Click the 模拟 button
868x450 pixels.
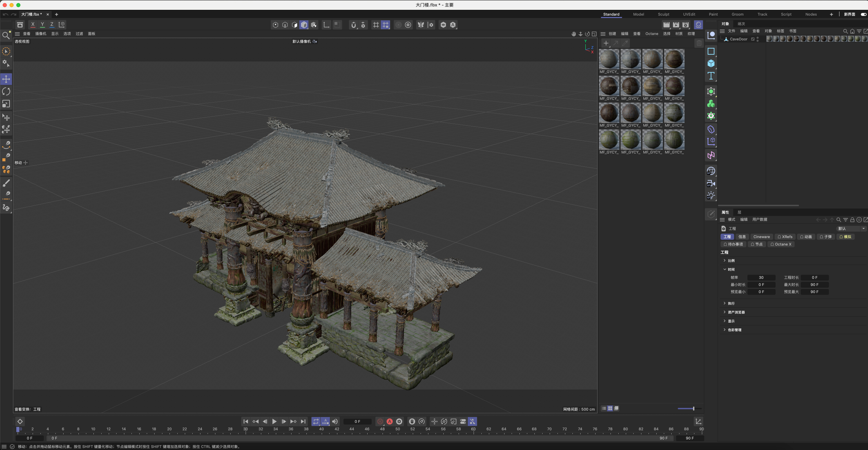click(x=846, y=237)
